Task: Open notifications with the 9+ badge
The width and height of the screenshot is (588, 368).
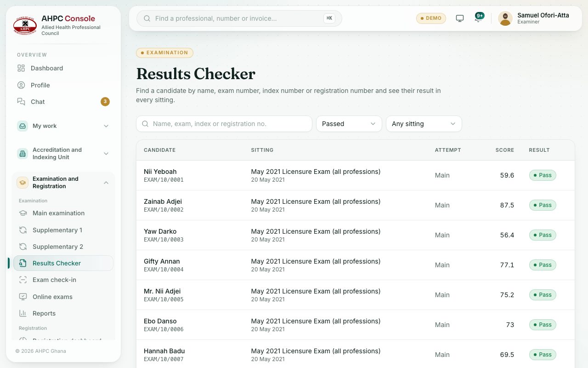Action: point(478,18)
